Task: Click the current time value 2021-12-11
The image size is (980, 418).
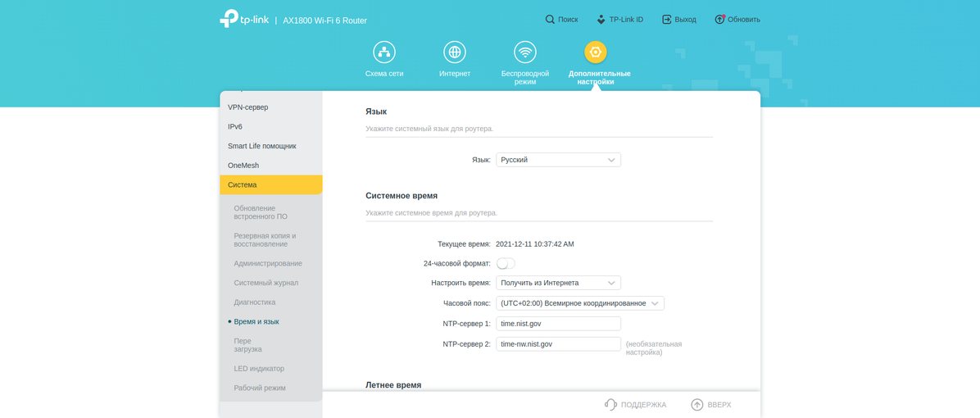Action: click(535, 244)
